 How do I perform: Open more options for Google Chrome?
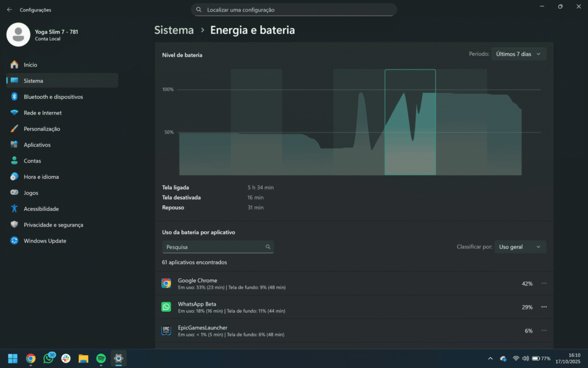pyautogui.click(x=544, y=283)
